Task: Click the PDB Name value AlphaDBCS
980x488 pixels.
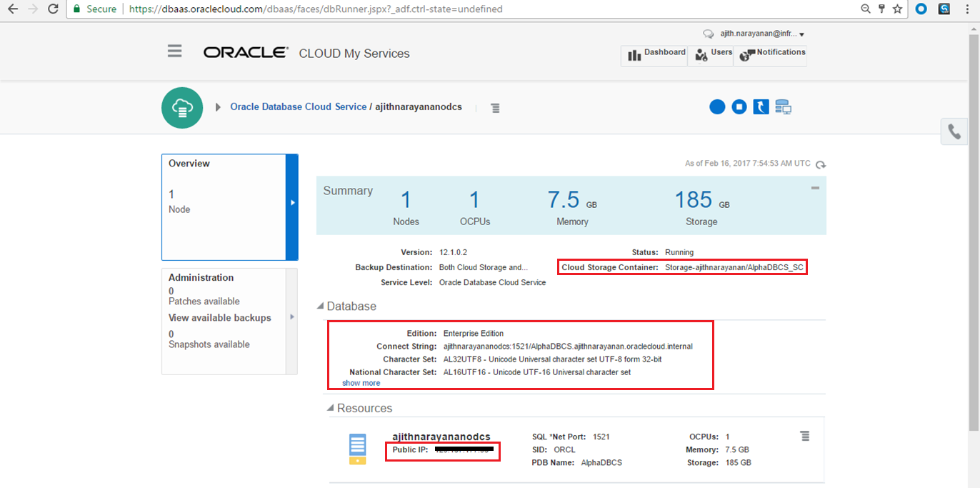Action: coord(601,463)
